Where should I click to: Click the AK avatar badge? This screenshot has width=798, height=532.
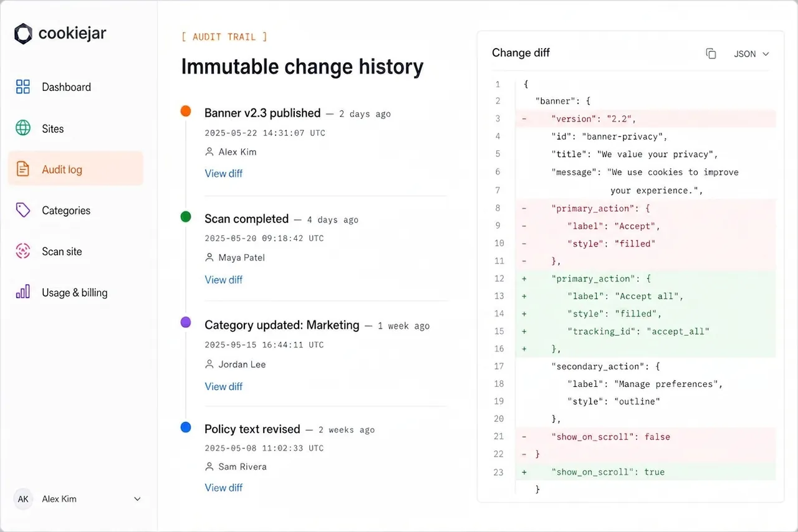point(23,499)
